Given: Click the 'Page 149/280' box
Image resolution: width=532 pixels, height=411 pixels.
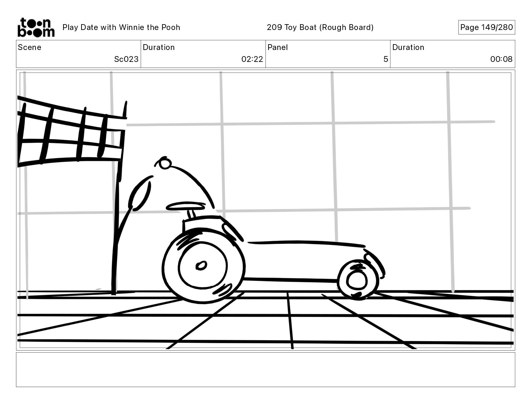Looking at the screenshot, I should (x=487, y=27).
